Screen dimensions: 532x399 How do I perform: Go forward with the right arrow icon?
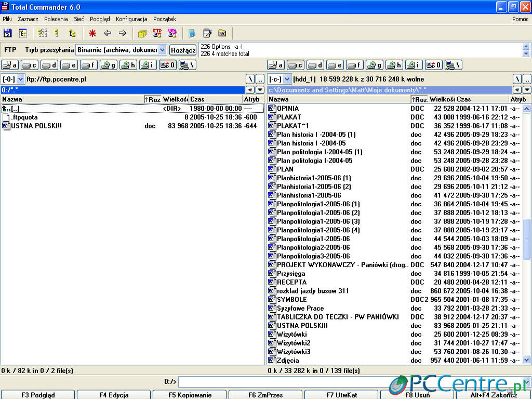tap(123, 33)
